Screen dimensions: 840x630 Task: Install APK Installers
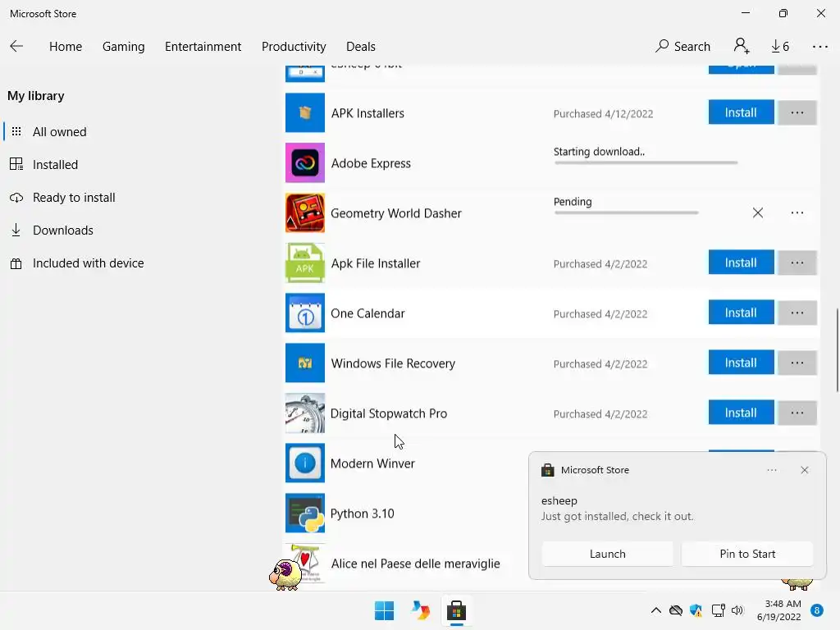click(741, 112)
